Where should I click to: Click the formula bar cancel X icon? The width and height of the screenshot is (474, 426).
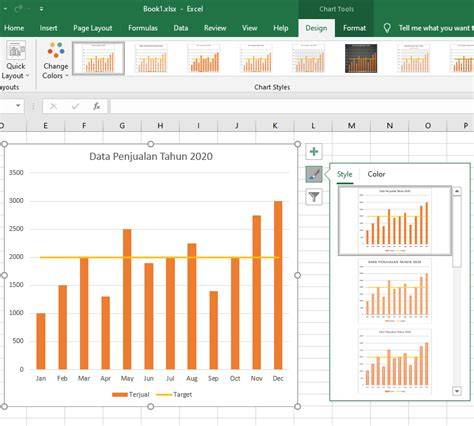(53, 106)
